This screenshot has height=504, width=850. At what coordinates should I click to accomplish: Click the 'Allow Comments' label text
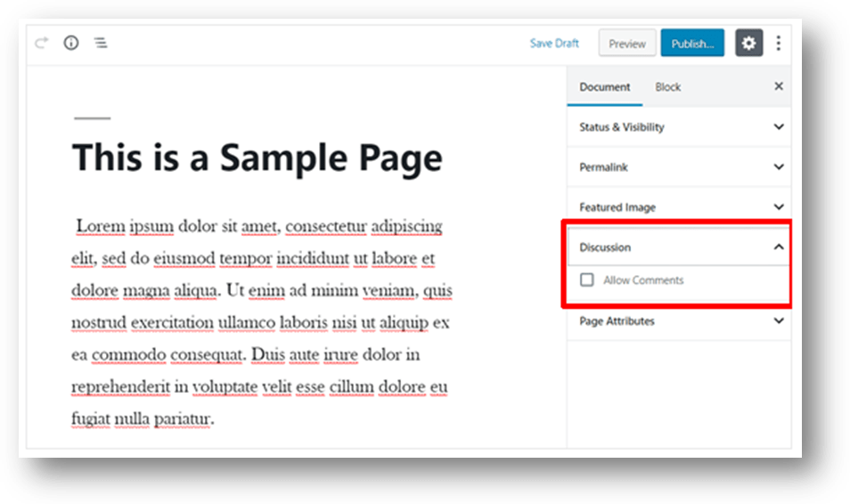pos(643,280)
